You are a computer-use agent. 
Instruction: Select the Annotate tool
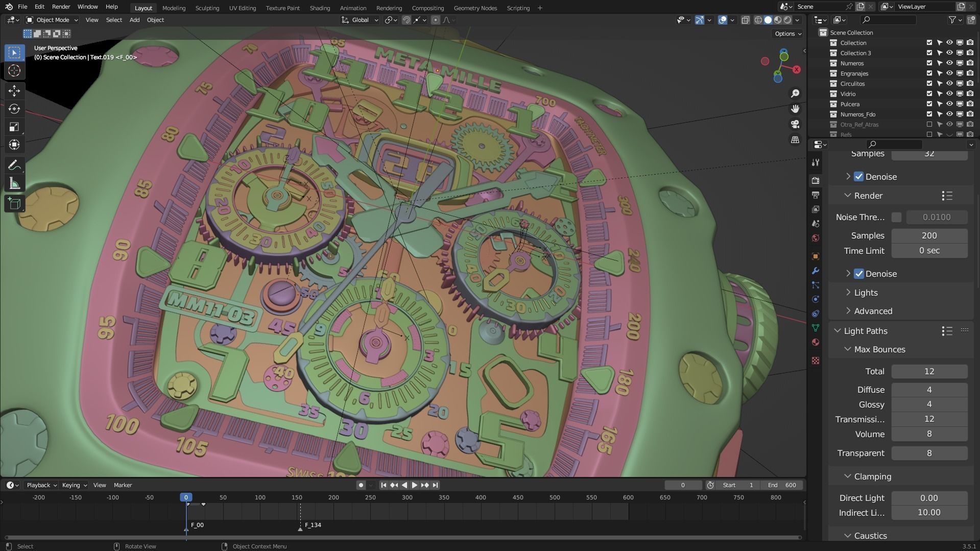(x=14, y=165)
